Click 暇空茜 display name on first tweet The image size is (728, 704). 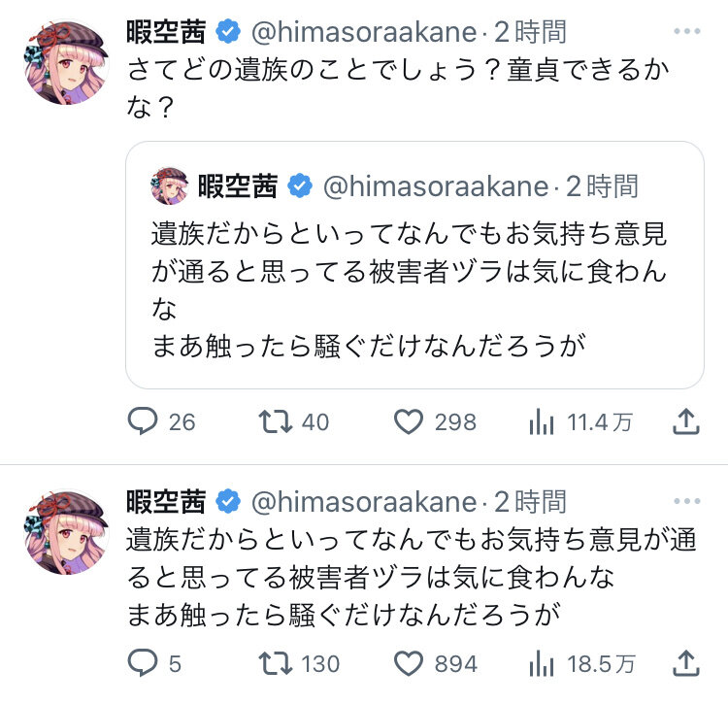click(166, 32)
